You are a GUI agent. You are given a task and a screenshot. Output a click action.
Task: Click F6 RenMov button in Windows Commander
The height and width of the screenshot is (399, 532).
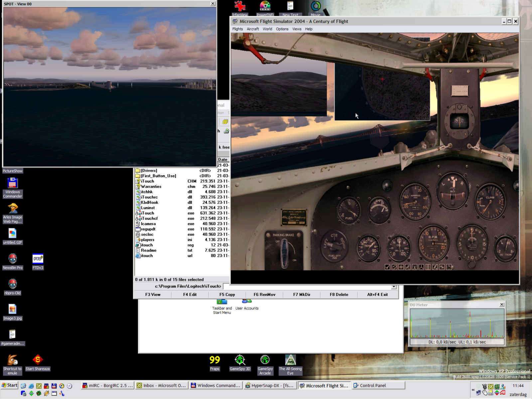(x=264, y=295)
